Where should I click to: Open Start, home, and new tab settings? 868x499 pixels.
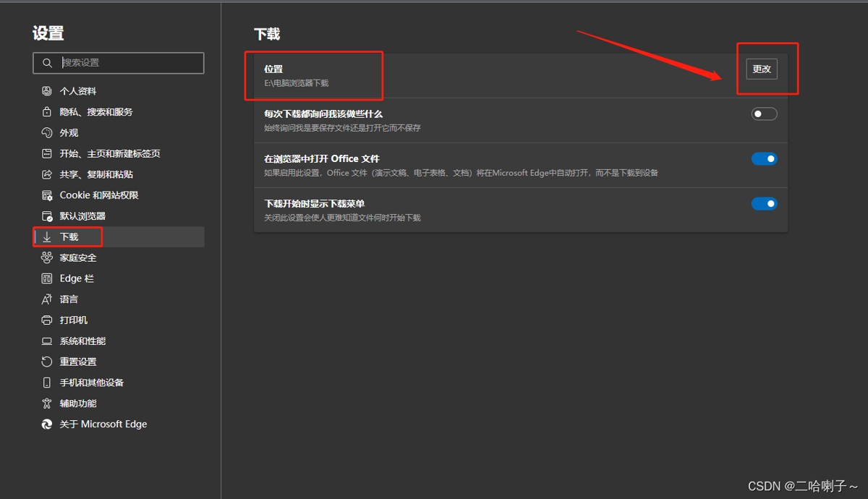[109, 153]
